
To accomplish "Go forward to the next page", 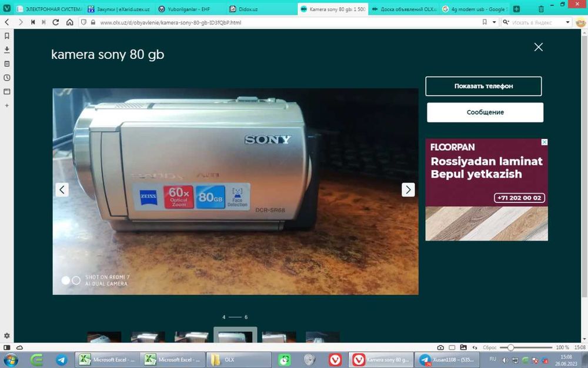I will pos(21,22).
